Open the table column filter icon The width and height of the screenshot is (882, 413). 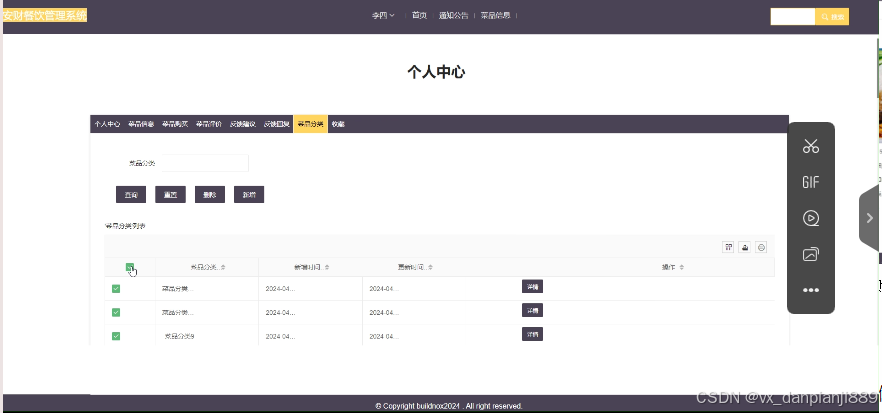point(728,246)
